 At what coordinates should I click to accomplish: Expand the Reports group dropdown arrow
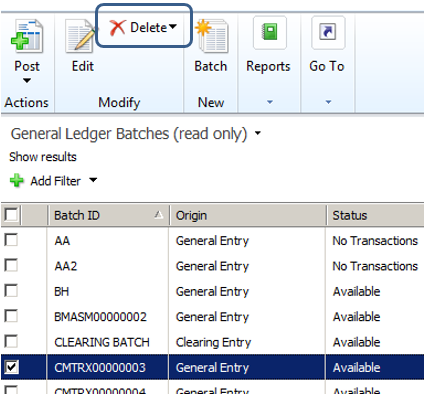(x=270, y=102)
